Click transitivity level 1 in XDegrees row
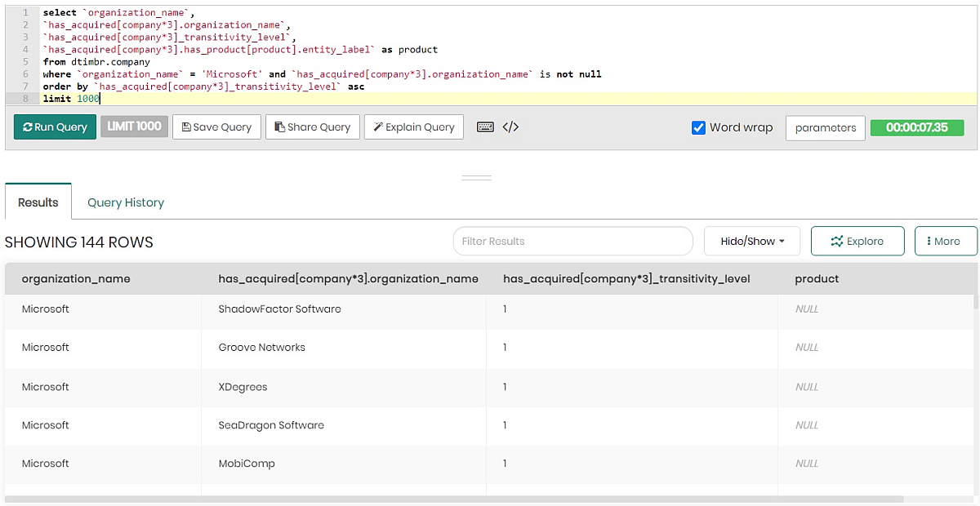Image resolution: width=980 pixels, height=506 pixels. click(506, 387)
